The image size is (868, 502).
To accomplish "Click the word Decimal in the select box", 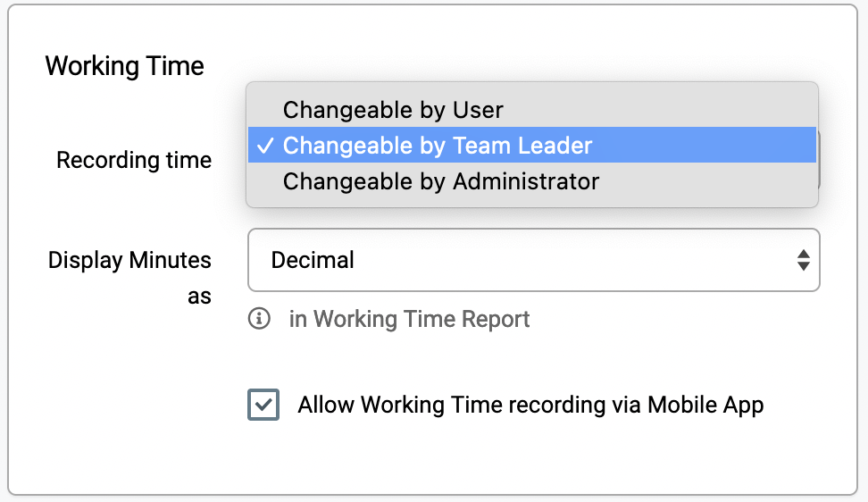I will [x=313, y=260].
